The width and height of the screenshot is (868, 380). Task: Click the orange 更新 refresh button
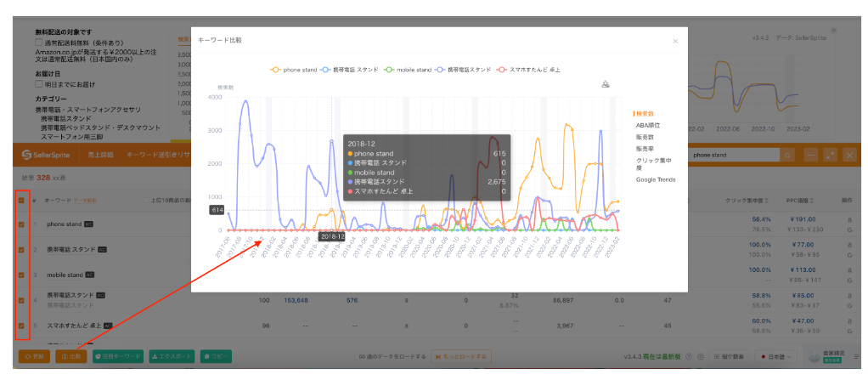34,357
